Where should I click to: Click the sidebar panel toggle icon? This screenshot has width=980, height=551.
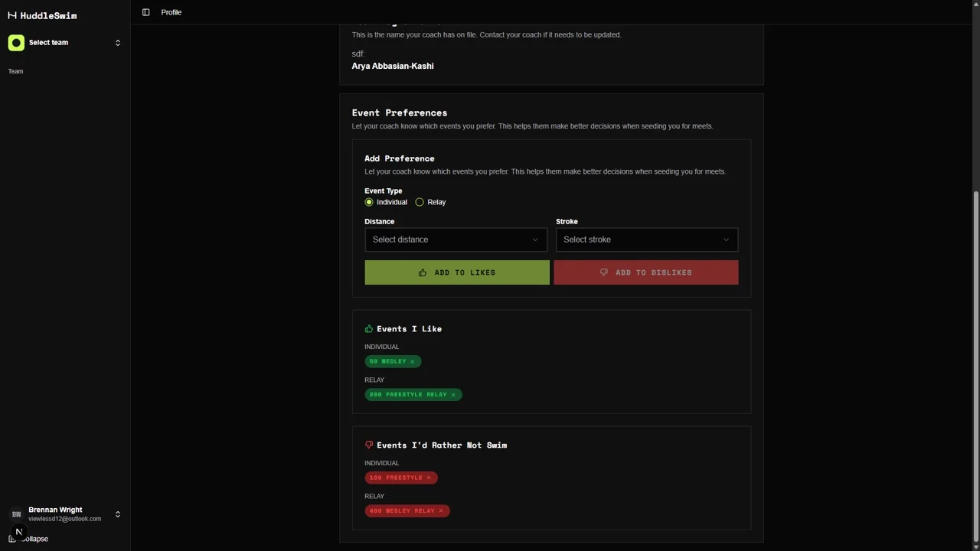(146, 12)
